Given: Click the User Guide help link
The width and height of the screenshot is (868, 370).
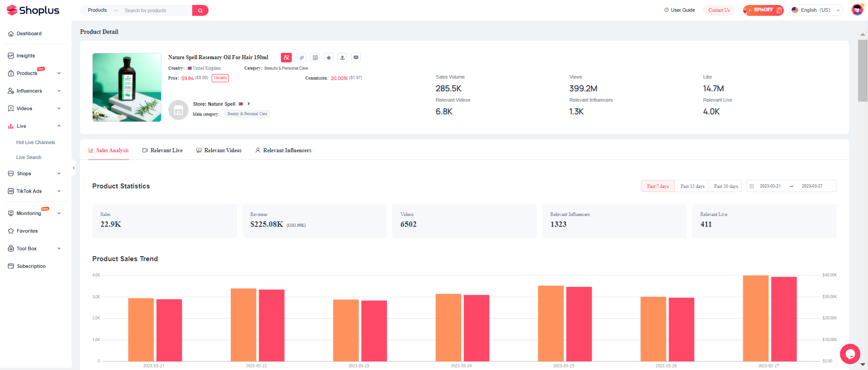Looking at the screenshot, I should 679,10.
